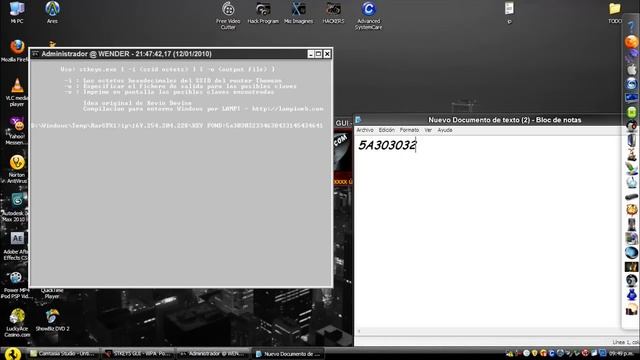Click the Apple icon in side dock
Image resolution: width=640 pixels, height=360 pixels.
click(x=631, y=70)
